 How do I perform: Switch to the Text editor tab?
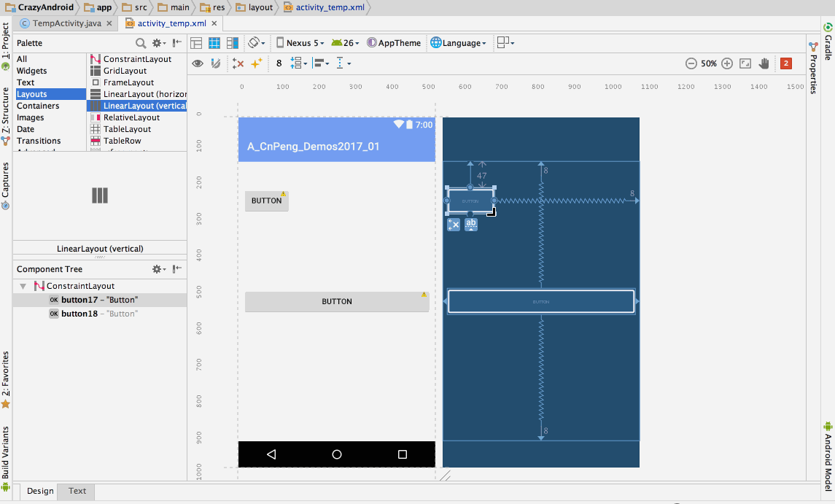pyautogui.click(x=77, y=491)
